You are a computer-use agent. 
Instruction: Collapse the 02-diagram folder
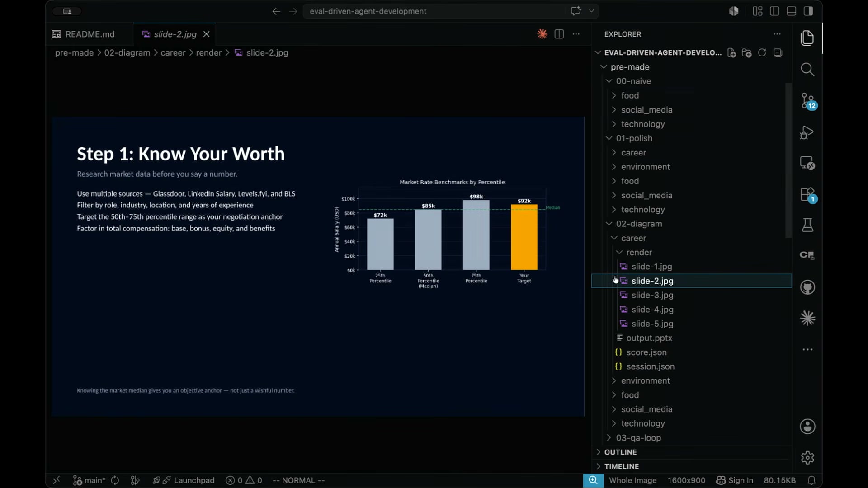click(639, 224)
